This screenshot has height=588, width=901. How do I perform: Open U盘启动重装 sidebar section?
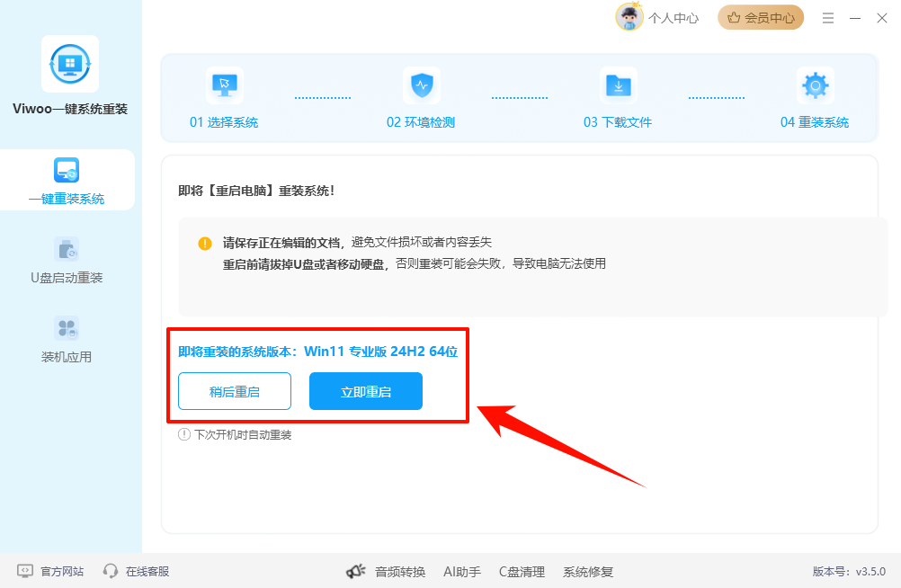pyautogui.click(x=67, y=261)
